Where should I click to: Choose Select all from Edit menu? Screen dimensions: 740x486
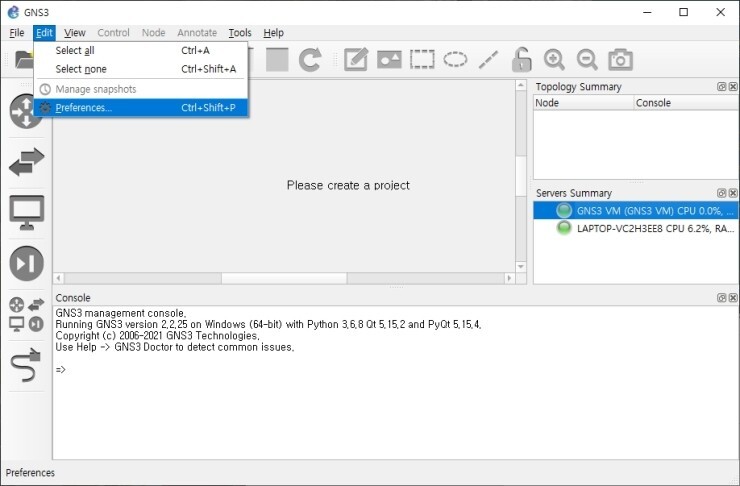[x=141, y=50]
